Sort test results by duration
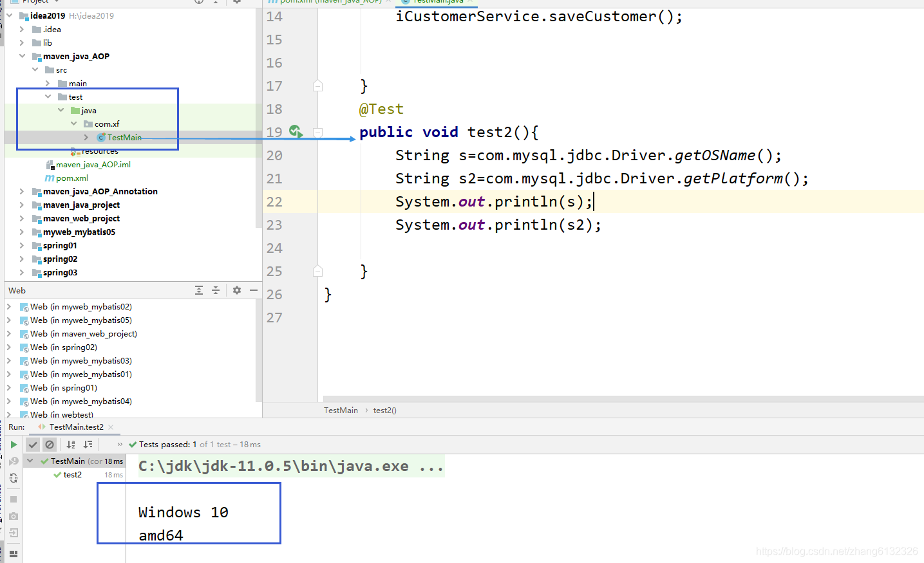Screen dimensions: 924x563 pyautogui.click(x=88, y=445)
